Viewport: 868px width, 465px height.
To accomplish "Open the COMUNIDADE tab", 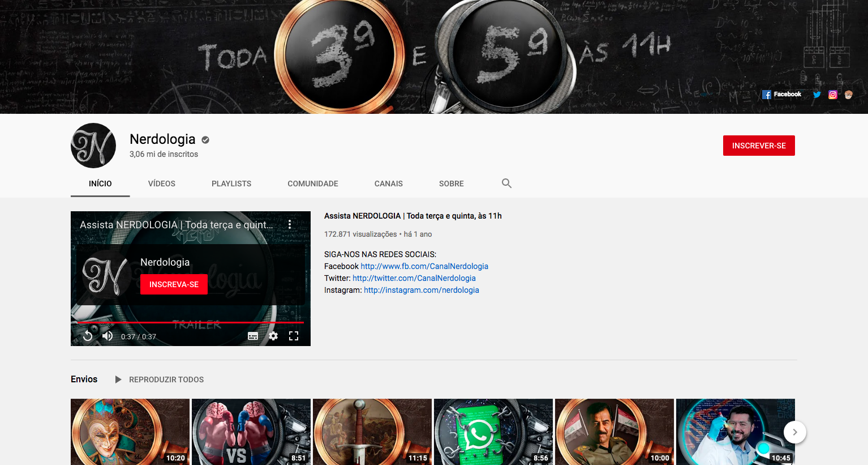I will click(313, 184).
